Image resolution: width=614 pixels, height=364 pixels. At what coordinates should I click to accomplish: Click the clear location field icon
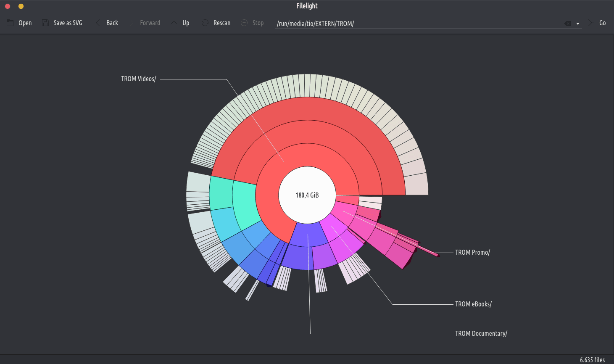click(x=567, y=24)
